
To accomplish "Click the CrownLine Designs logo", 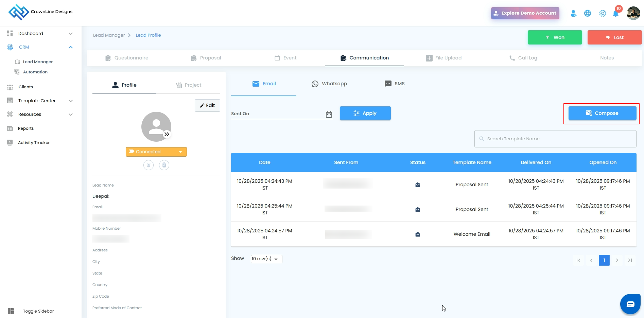I will point(40,12).
